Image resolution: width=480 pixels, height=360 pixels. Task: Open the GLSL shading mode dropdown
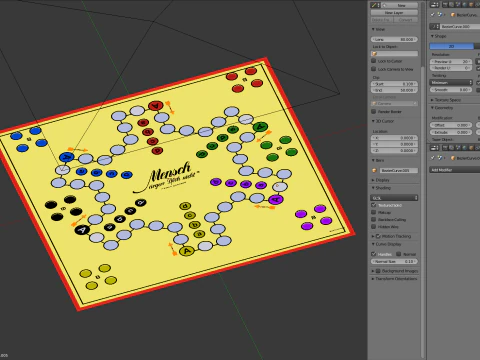(394, 198)
